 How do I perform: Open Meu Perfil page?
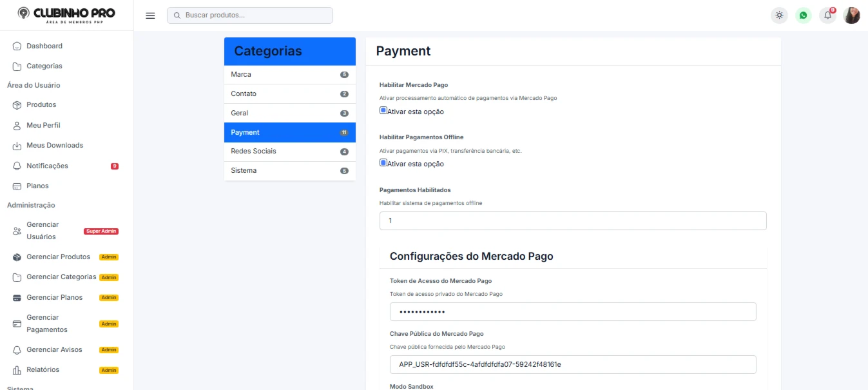click(43, 125)
